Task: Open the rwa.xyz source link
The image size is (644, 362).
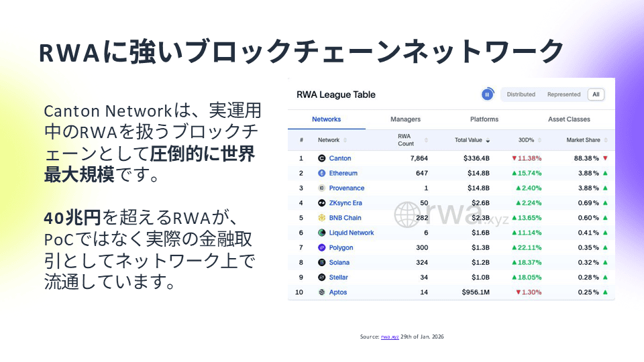Action: click(x=390, y=336)
